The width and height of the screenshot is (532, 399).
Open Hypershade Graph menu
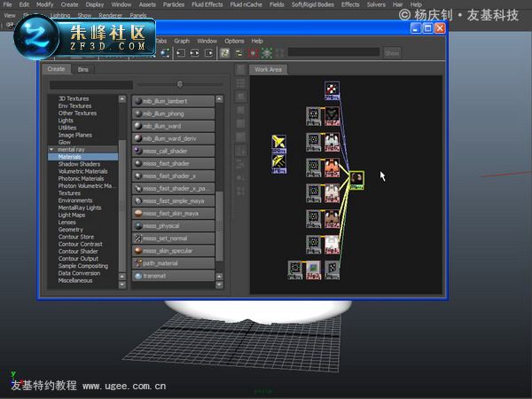point(182,41)
